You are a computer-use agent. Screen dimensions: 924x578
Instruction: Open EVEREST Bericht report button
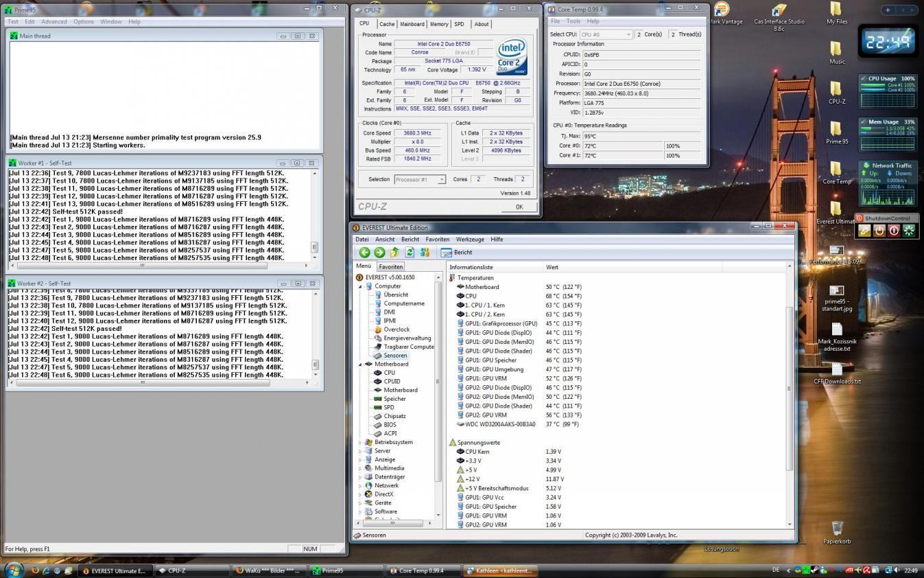pyautogui.click(x=457, y=253)
